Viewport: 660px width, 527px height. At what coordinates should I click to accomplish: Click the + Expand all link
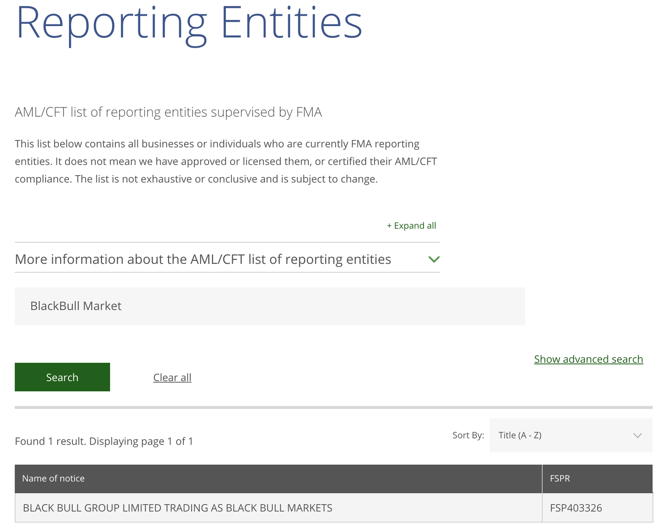tap(412, 226)
